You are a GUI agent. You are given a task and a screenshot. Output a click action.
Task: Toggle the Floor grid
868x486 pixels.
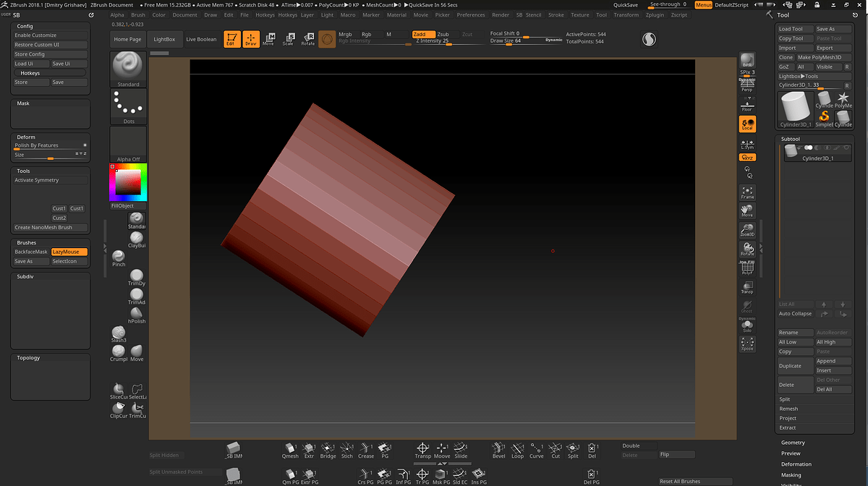(747, 105)
